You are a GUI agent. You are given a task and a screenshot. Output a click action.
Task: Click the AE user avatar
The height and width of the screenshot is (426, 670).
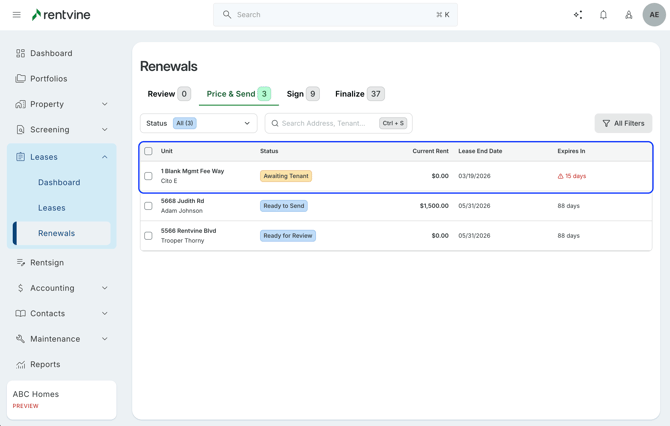tap(653, 15)
